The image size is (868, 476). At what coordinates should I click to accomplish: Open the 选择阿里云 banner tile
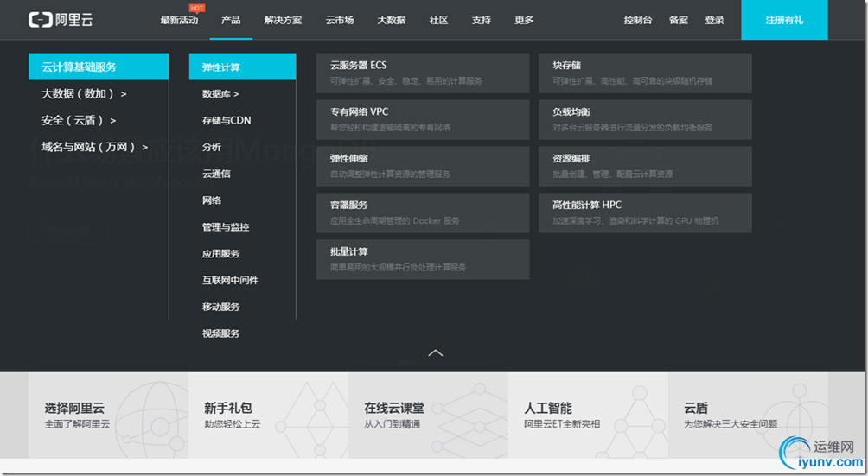pyautogui.click(x=109, y=416)
